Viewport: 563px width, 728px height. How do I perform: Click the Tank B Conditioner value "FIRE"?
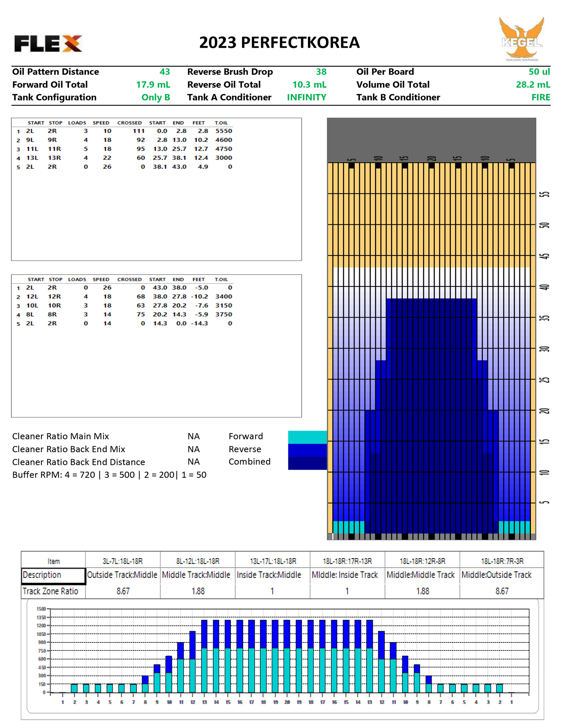541,97
